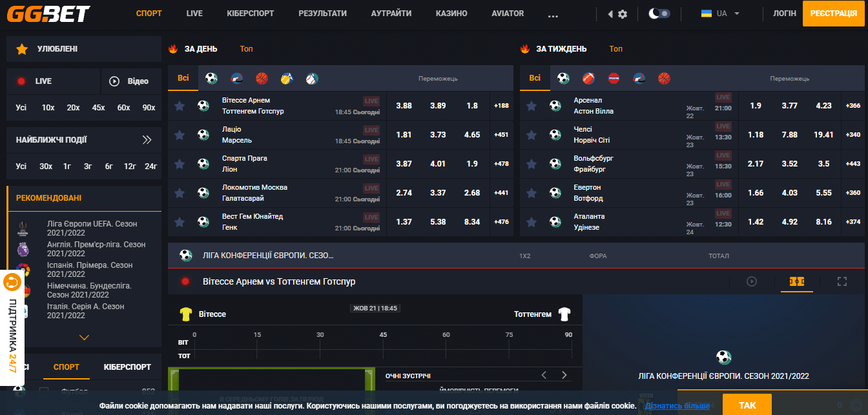
Task: Click the Реєстрація button
Action: 834,14
